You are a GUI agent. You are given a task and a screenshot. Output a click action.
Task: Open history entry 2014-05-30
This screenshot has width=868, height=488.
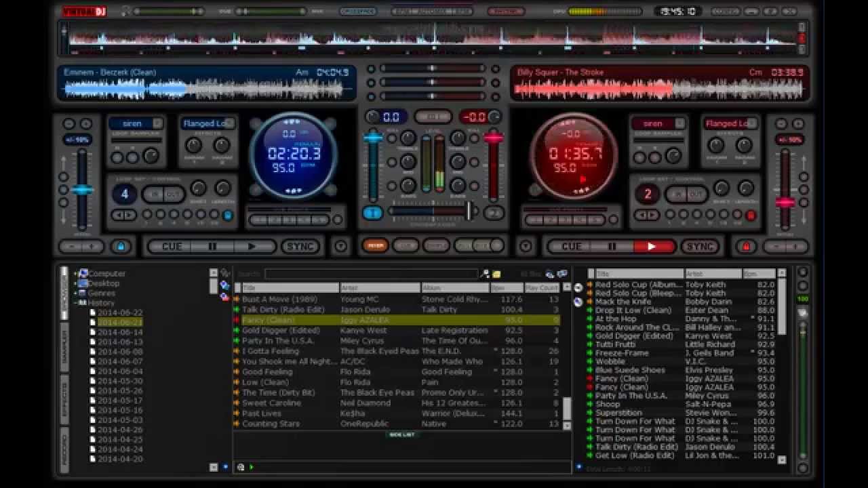120,381
